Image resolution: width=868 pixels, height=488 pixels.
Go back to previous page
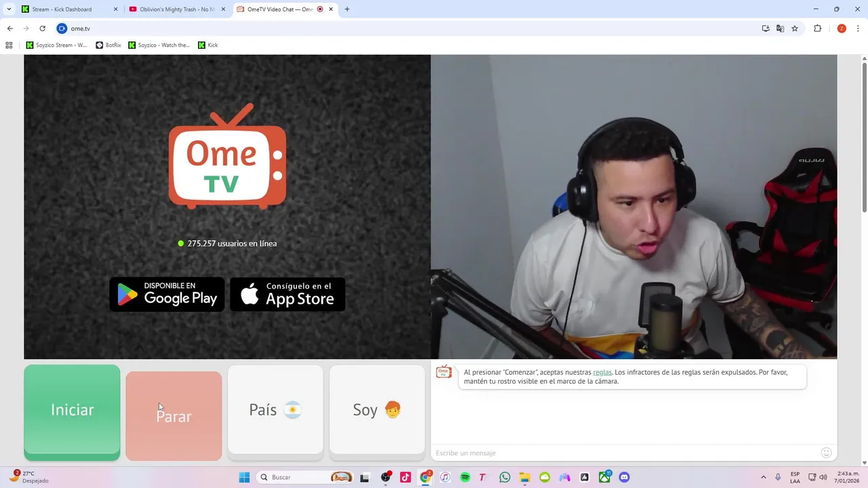coord(9,28)
